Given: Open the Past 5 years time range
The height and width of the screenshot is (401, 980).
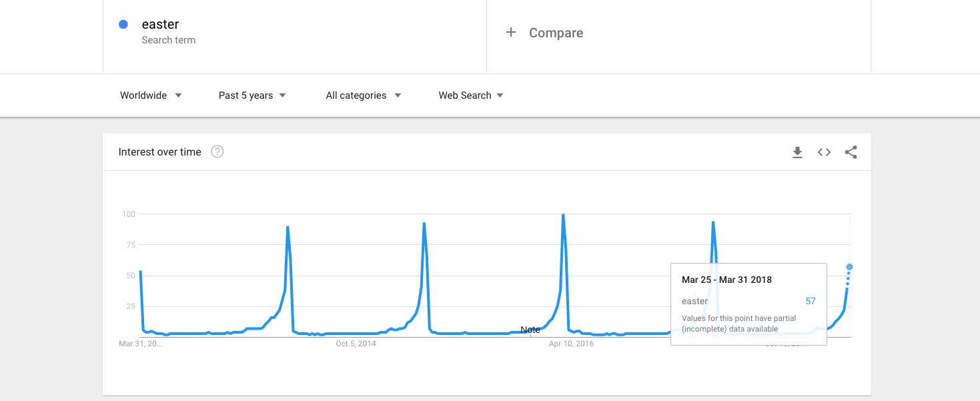Looking at the screenshot, I should point(252,95).
